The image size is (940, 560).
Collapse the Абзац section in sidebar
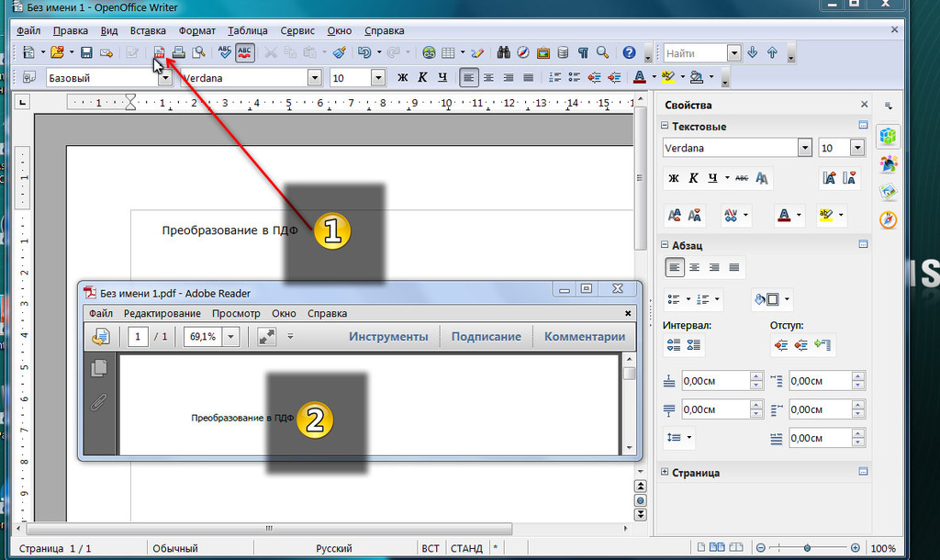coord(665,244)
